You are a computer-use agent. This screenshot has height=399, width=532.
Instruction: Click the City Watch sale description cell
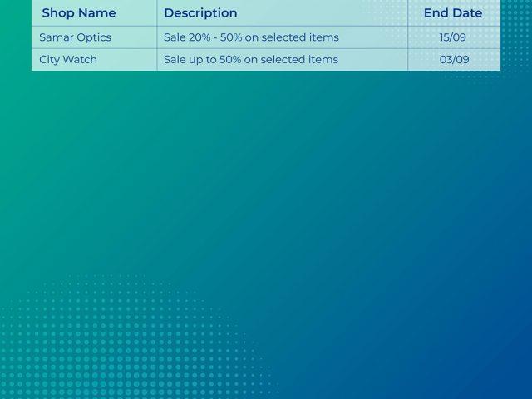tap(251, 60)
